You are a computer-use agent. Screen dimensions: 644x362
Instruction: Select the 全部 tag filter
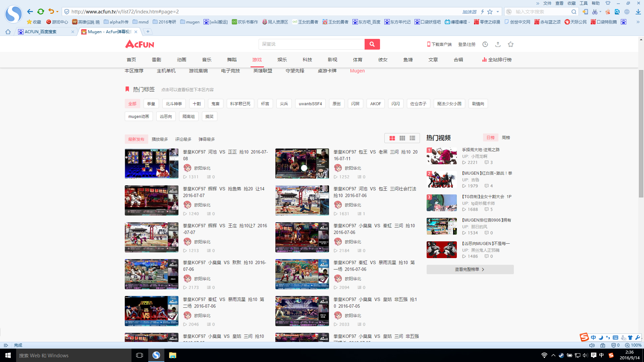(132, 104)
